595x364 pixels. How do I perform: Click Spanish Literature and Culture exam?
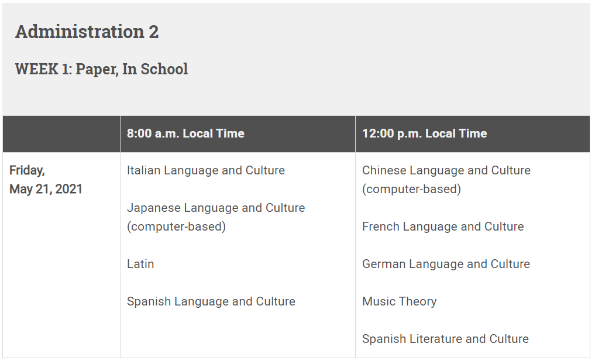[x=445, y=339]
